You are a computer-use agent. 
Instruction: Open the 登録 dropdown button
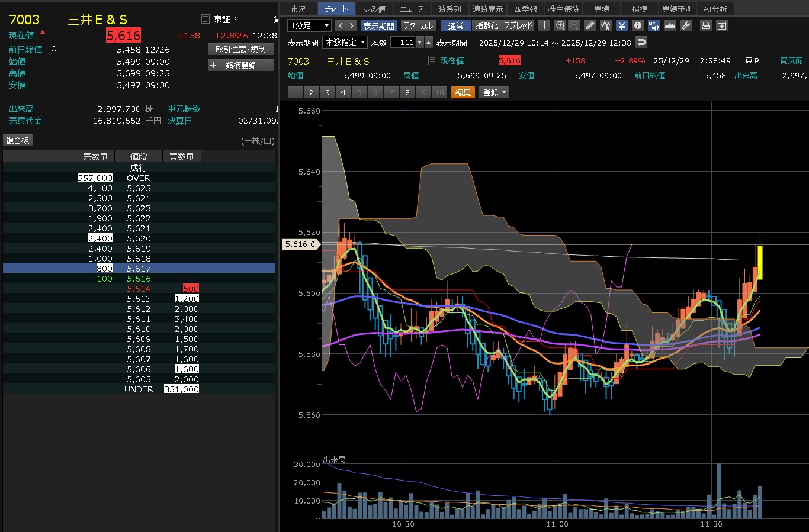494,92
